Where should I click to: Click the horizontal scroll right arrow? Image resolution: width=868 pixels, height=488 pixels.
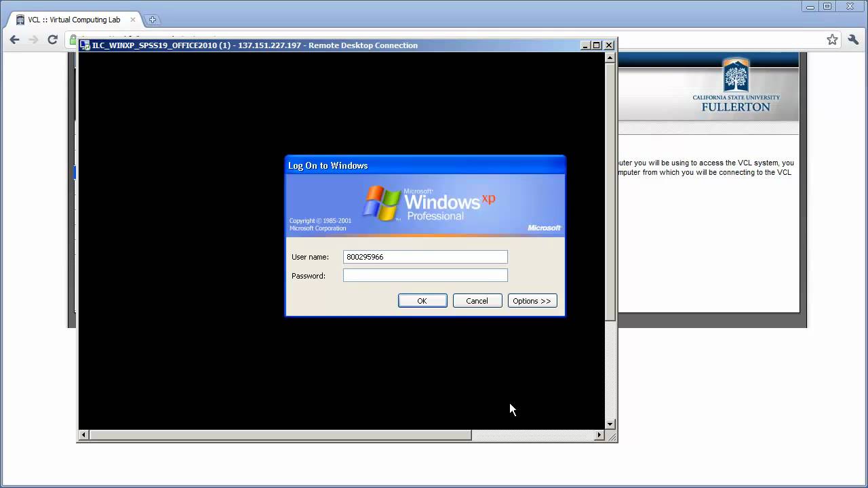pyautogui.click(x=599, y=435)
